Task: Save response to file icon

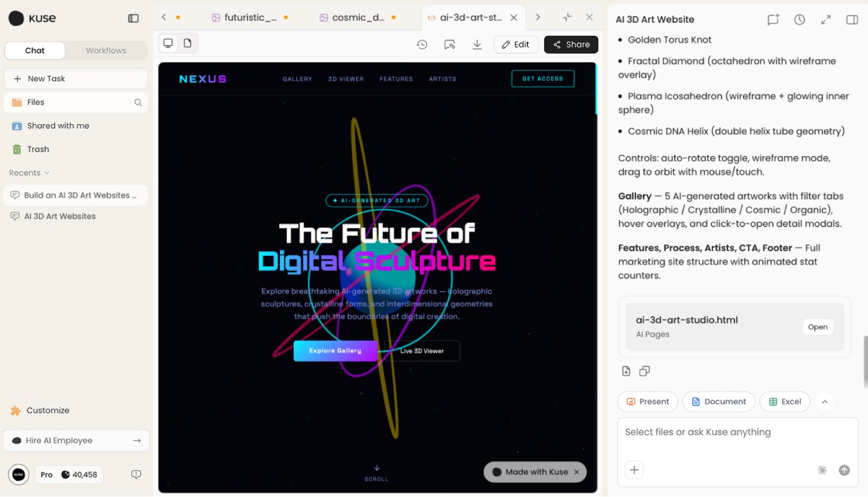Action: [x=626, y=371]
